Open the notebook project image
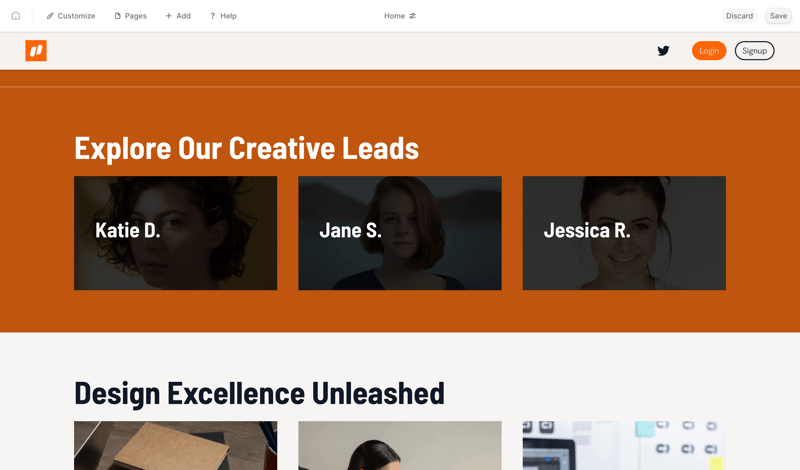This screenshot has width=800, height=470. (176, 446)
